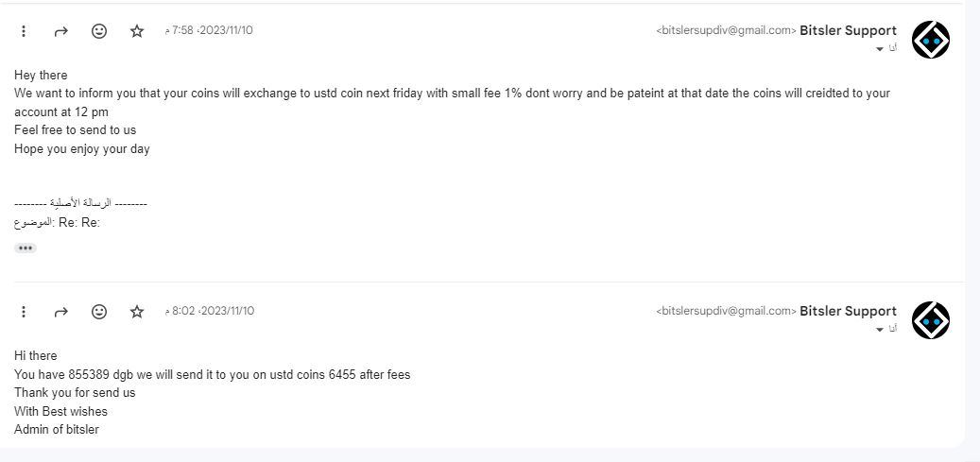Viewport: 980px width, 462px height.
Task: Click the "Re: Re:" quoted subject line
Action: tap(79, 223)
